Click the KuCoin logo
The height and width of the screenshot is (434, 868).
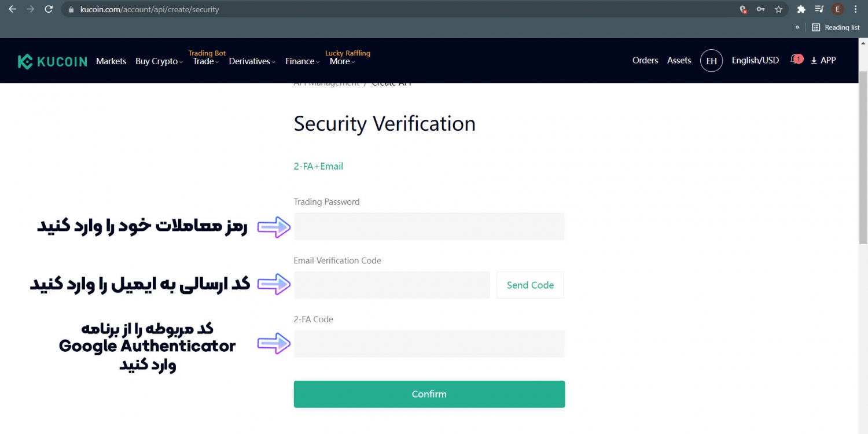53,61
